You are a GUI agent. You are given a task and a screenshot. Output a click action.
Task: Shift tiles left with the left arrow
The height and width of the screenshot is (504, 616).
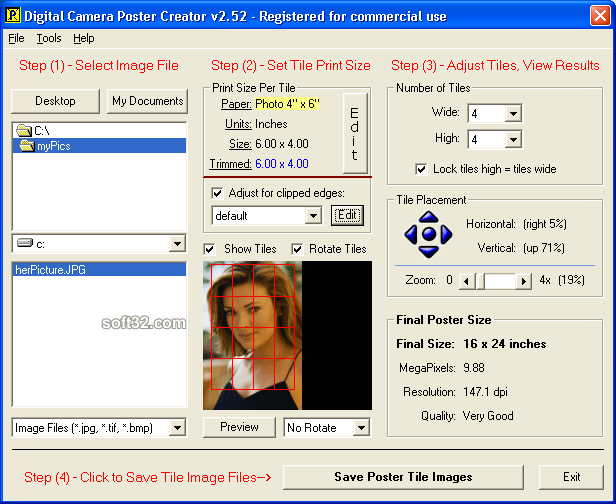(411, 234)
